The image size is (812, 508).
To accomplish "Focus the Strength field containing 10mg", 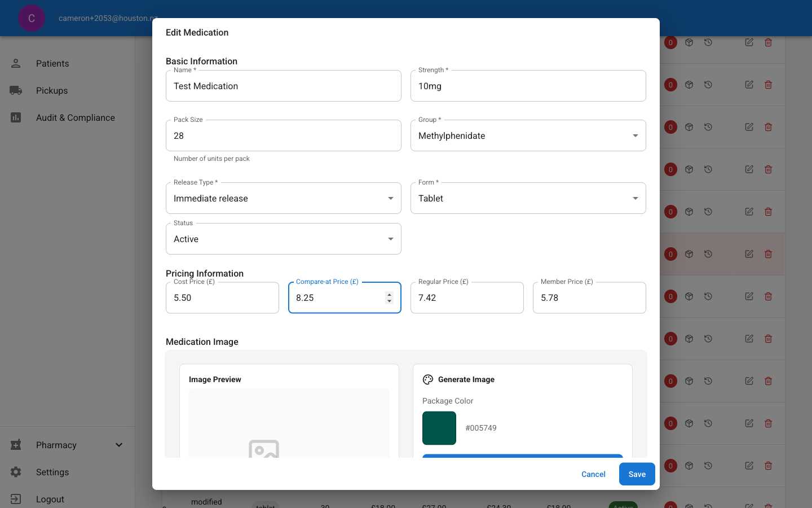I will click(528, 86).
